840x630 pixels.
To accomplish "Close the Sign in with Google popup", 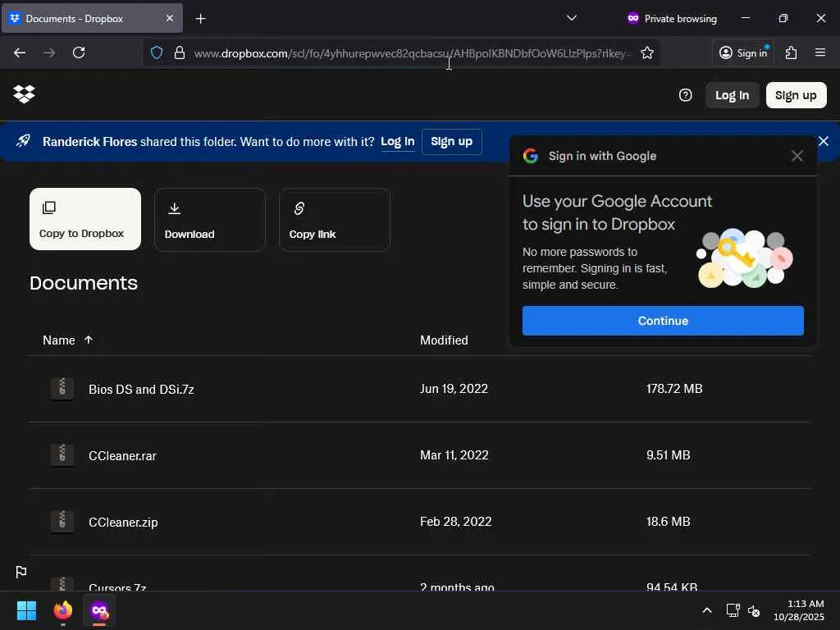I will (797, 156).
